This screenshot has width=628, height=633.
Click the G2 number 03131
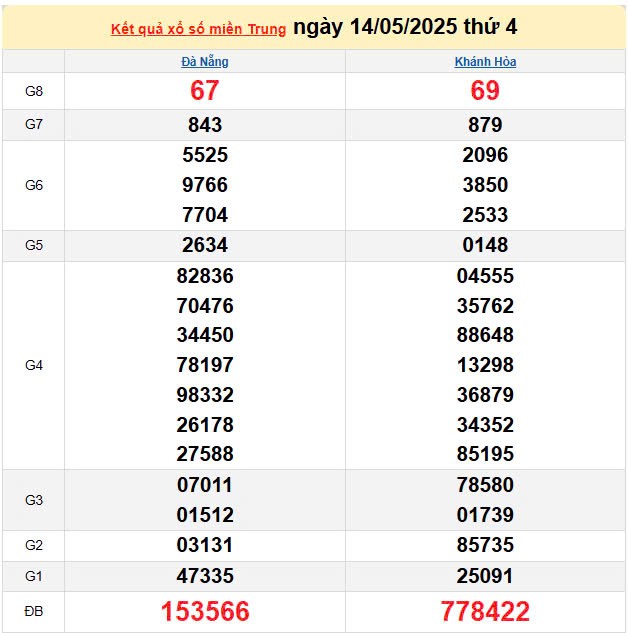point(205,545)
